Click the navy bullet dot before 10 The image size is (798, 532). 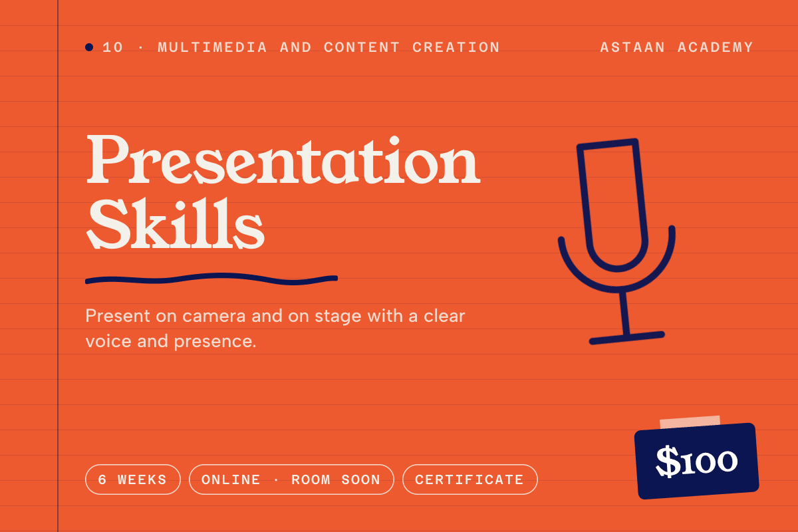(89, 47)
